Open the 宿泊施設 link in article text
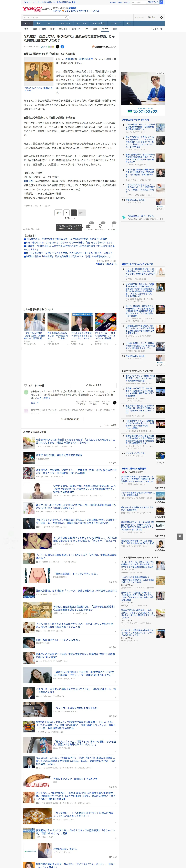186x868 pixels. (70, 59)
